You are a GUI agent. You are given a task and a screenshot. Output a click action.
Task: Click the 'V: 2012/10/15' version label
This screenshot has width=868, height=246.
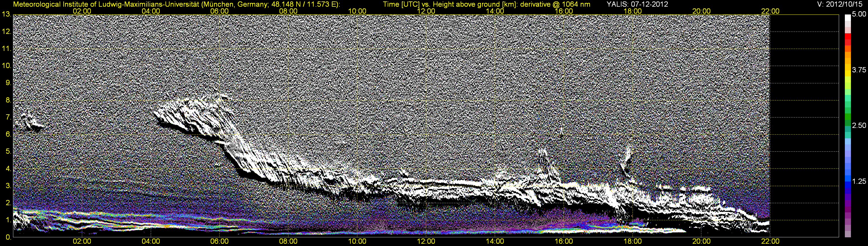[x=840, y=4]
